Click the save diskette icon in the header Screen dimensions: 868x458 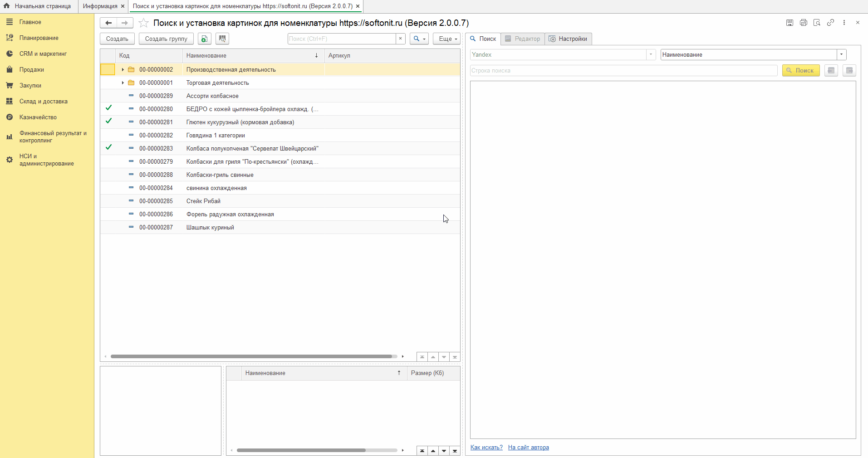(790, 23)
